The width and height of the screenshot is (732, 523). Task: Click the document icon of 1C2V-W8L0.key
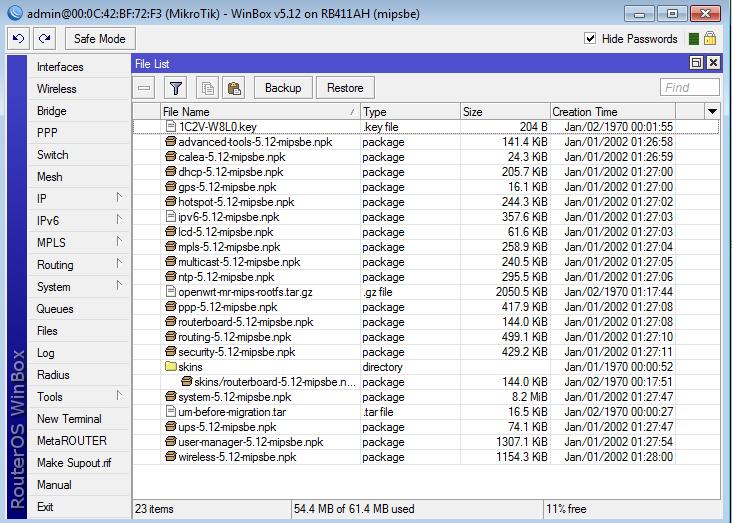pyautogui.click(x=171, y=127)
